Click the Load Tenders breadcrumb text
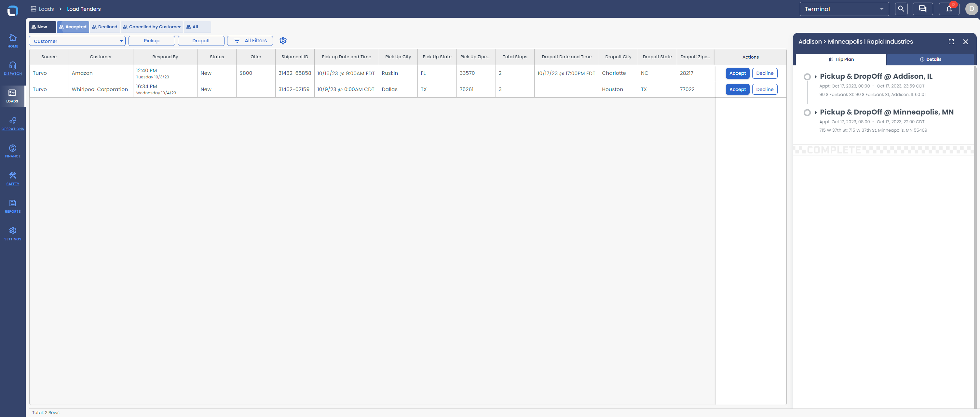Screen dimensions: 980x417 pyautogui.click(x=84, y=9)
